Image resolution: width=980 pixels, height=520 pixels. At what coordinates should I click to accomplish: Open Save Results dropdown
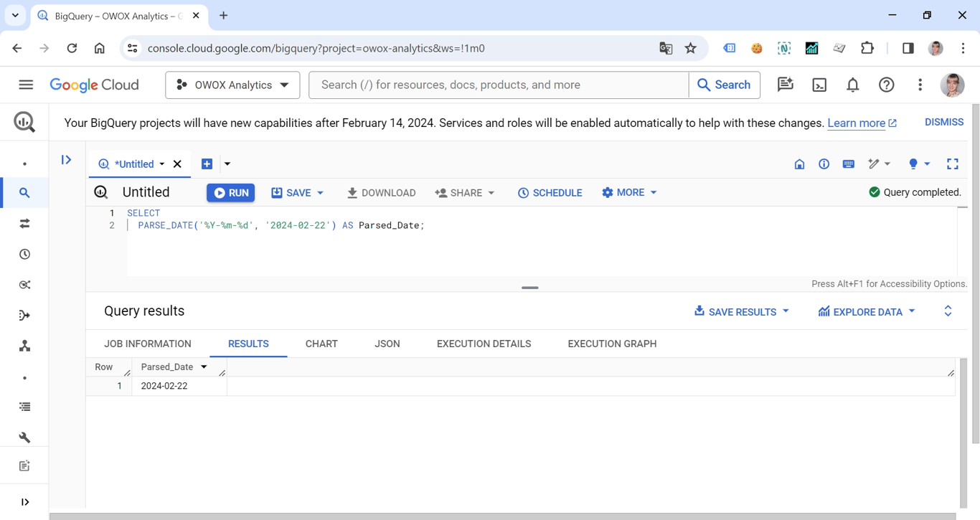(x=741, y=312)
